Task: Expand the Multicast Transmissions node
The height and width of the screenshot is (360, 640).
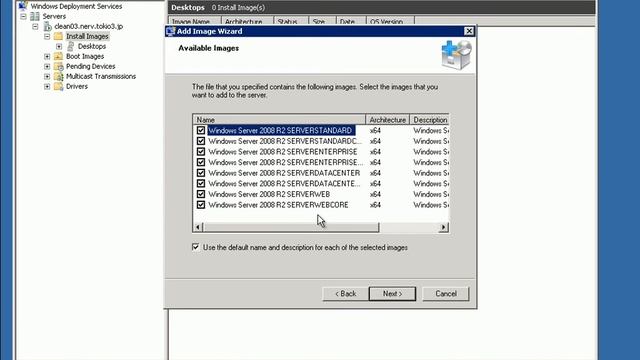Action: (47, 76)
